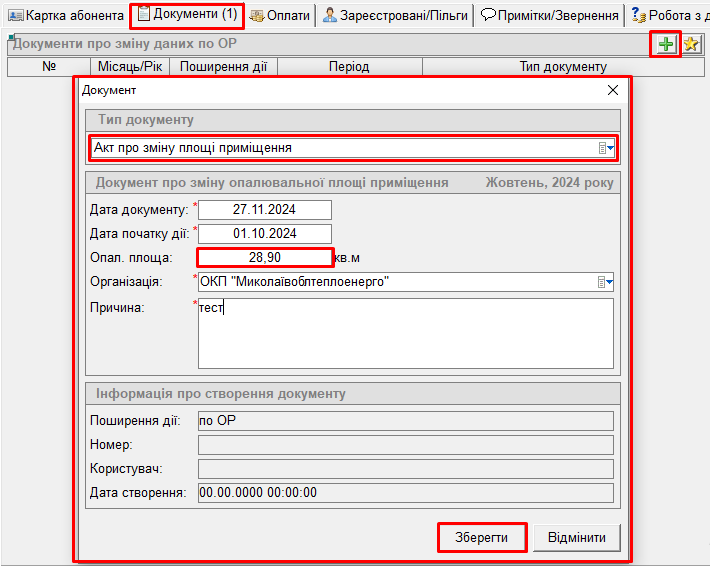Click inside the Причина text area
Viewport: 710px width, 566px height.
tap(405, 333)
